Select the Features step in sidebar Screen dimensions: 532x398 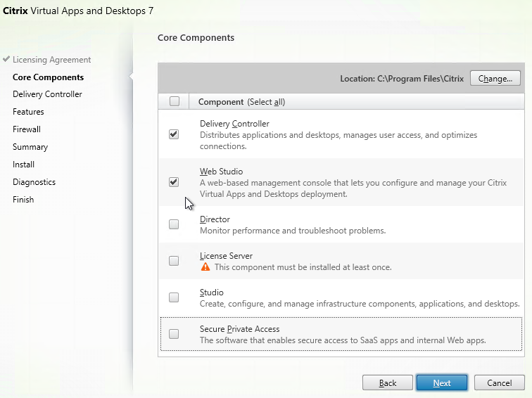(28, 112)
